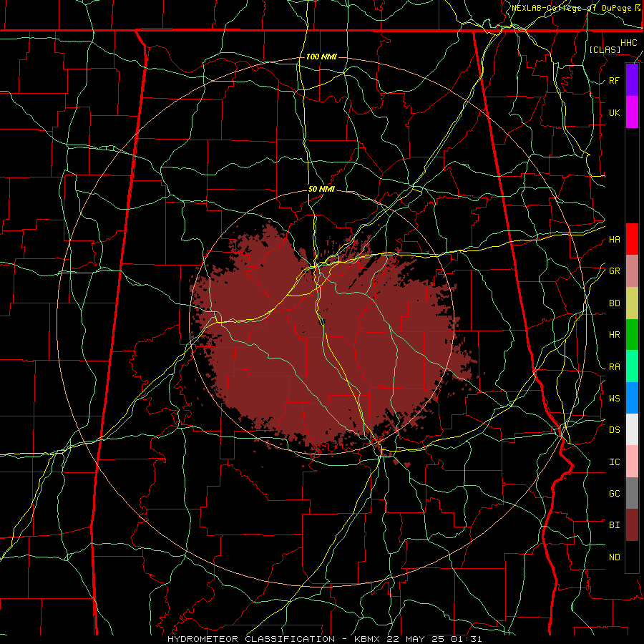This screenshot has height=644, width=644.
Task: Click the 100 NMI range ring label
Action: tap(321, 57)
